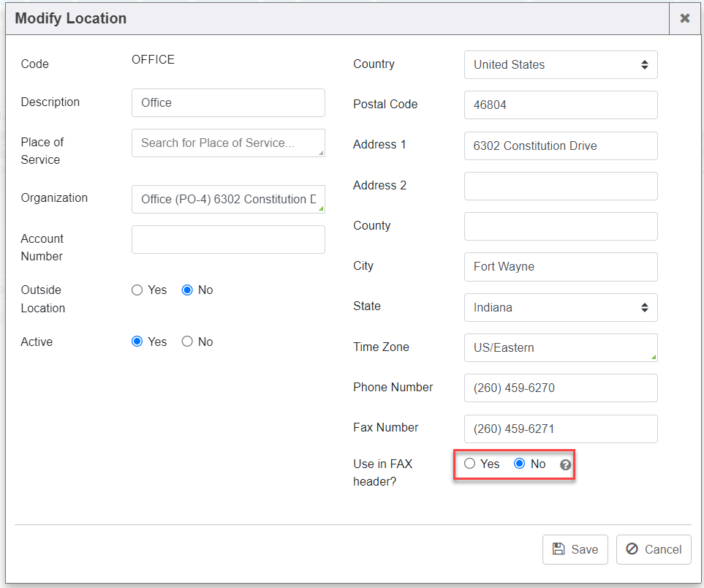This screenshot has height=588, width=704.
Task: Click into the Description field
Action: click(228, 102)
